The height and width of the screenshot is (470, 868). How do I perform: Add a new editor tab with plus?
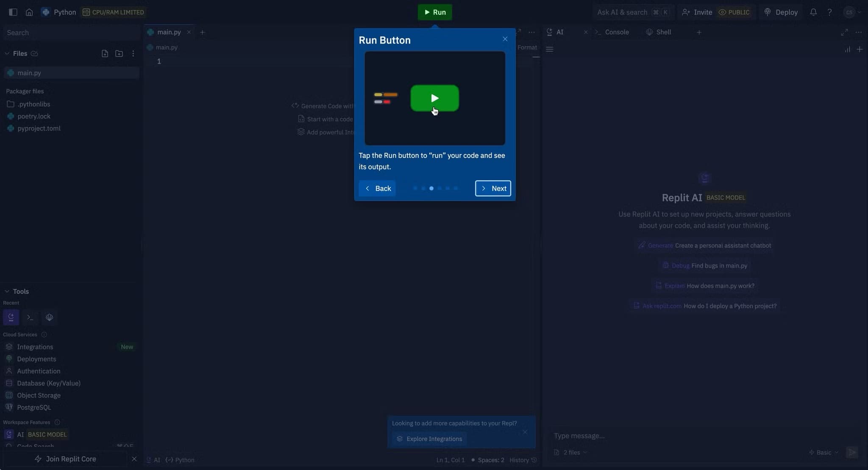coord(202,32)
